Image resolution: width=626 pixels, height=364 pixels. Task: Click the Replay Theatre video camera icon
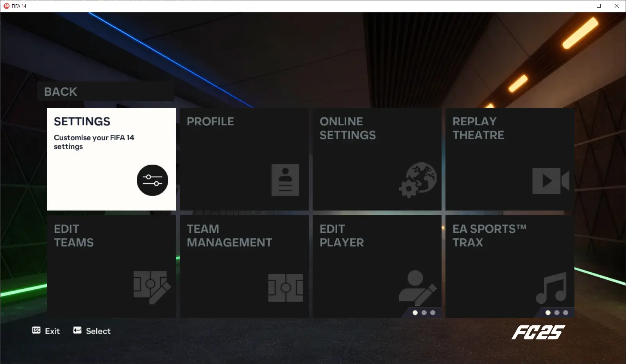pyautogui.click(x=551, y=180)
